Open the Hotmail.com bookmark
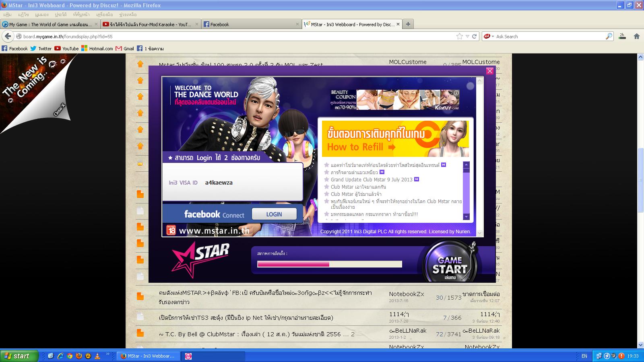The image size is (644, 362). (97, 48)
